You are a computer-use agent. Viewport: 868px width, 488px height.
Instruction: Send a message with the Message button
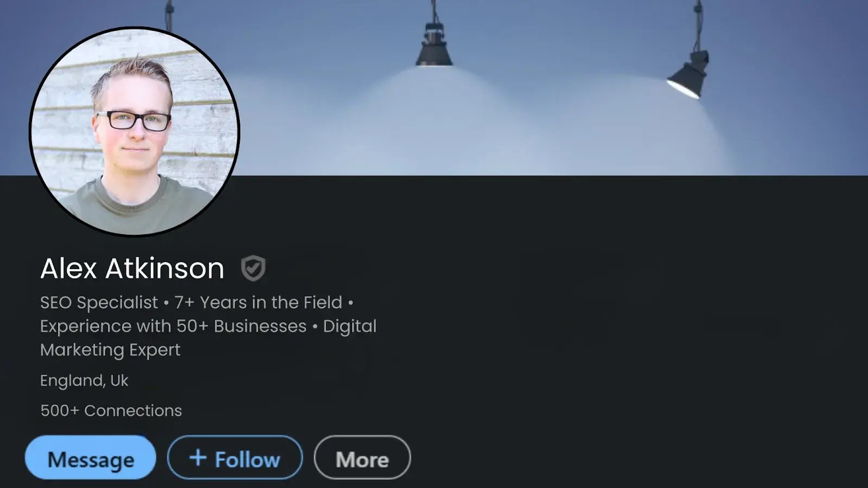pos(91,457)
